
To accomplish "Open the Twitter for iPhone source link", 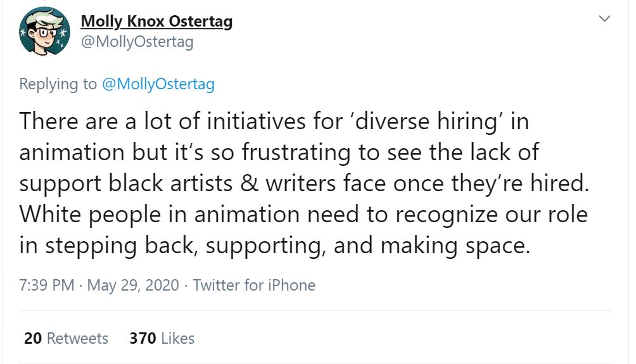I will (x=254, y=285).
